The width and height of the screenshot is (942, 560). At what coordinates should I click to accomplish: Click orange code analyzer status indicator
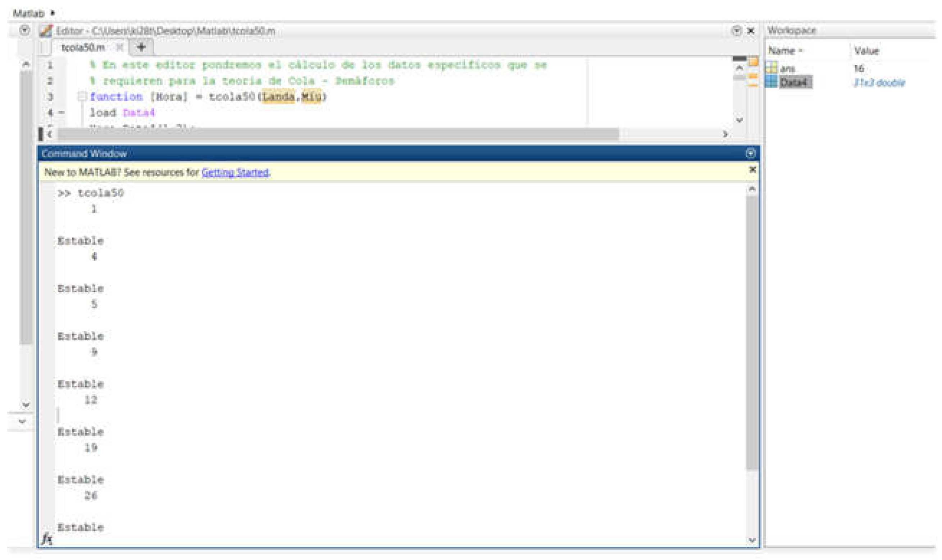(753, 61)
